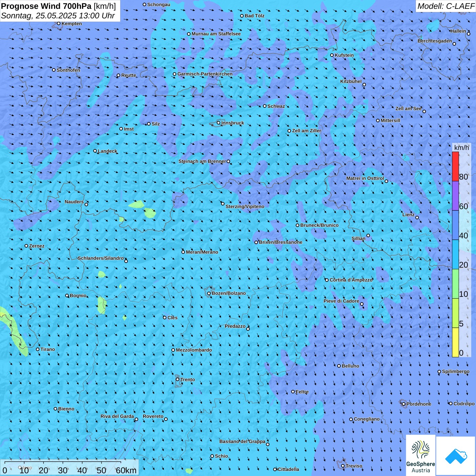The height and width of the screenshot is (476, 476).
Task: Click the Garmisch-Partenkirchen label
Action: (x=205, y=74)
